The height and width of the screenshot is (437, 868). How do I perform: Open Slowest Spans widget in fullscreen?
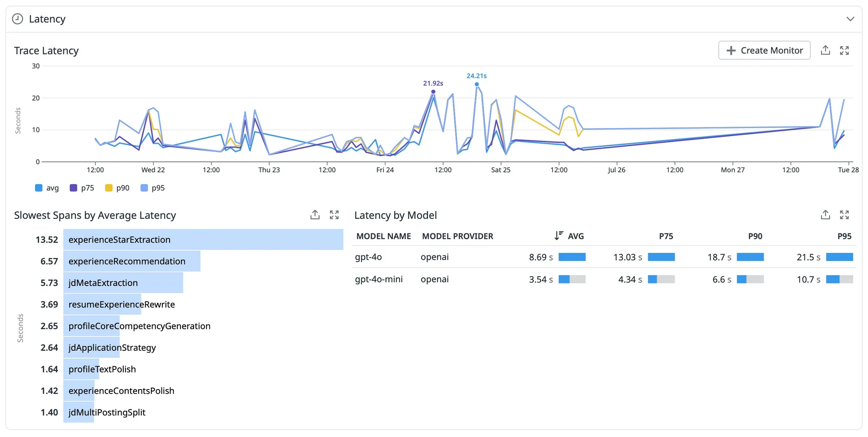click(334, 215)
